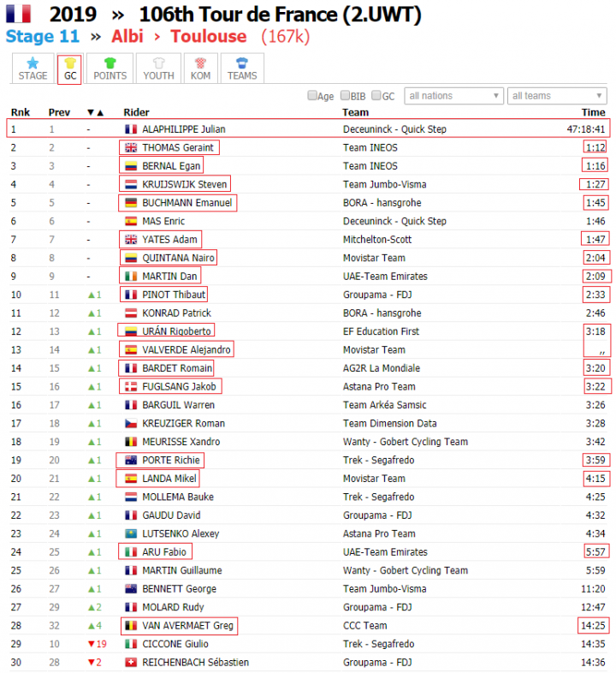This screenshot has height=673, width=616.
Task: Click the Rider column header
Action: coord(136,112)
